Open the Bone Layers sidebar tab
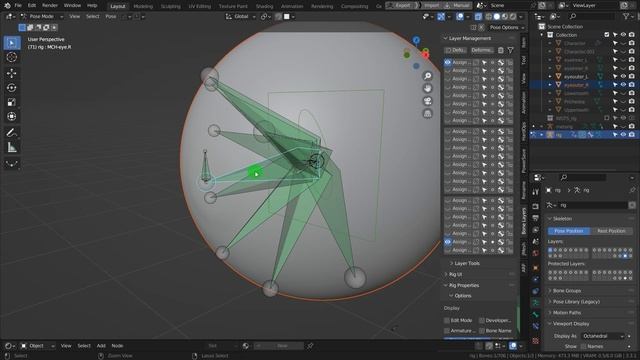 (524, 221)
